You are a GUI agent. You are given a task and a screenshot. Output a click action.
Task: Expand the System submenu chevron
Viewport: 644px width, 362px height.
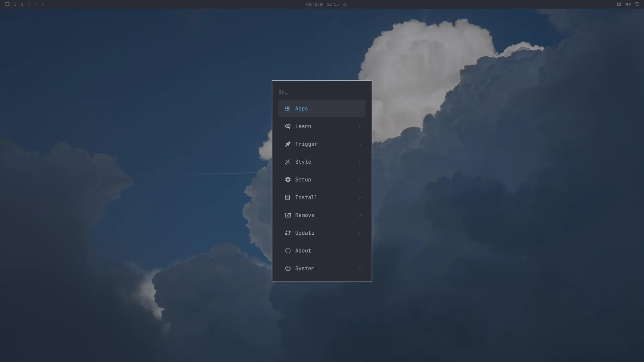tap(360, 268)
